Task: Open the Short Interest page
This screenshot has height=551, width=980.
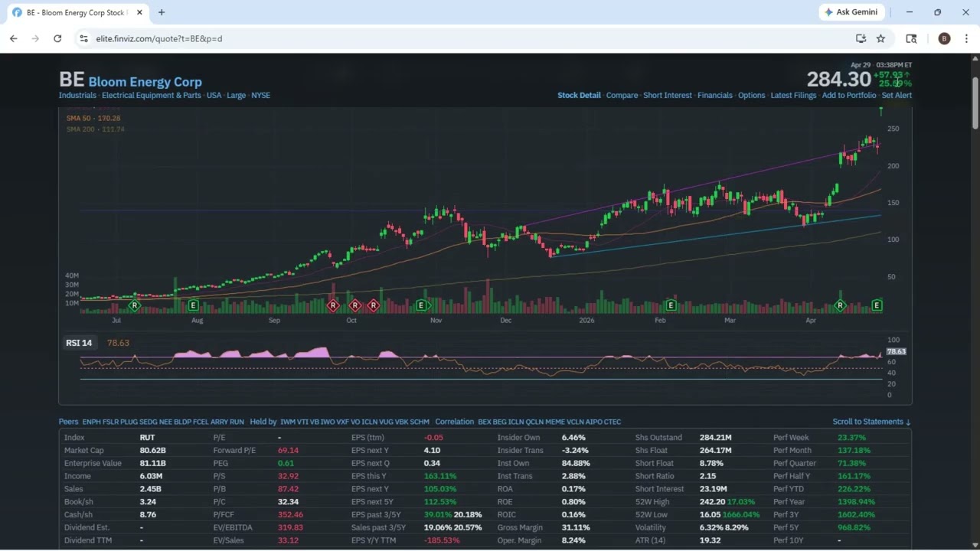Action: (668, 96)
